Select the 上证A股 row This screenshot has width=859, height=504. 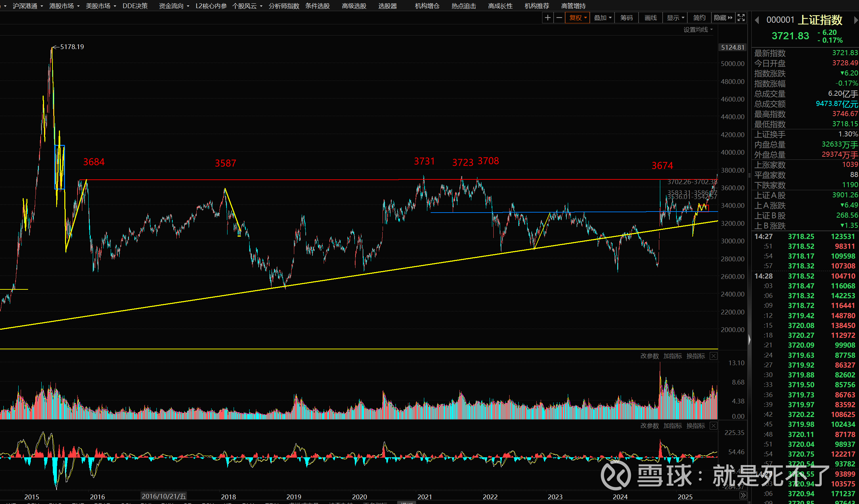[806, 195]
